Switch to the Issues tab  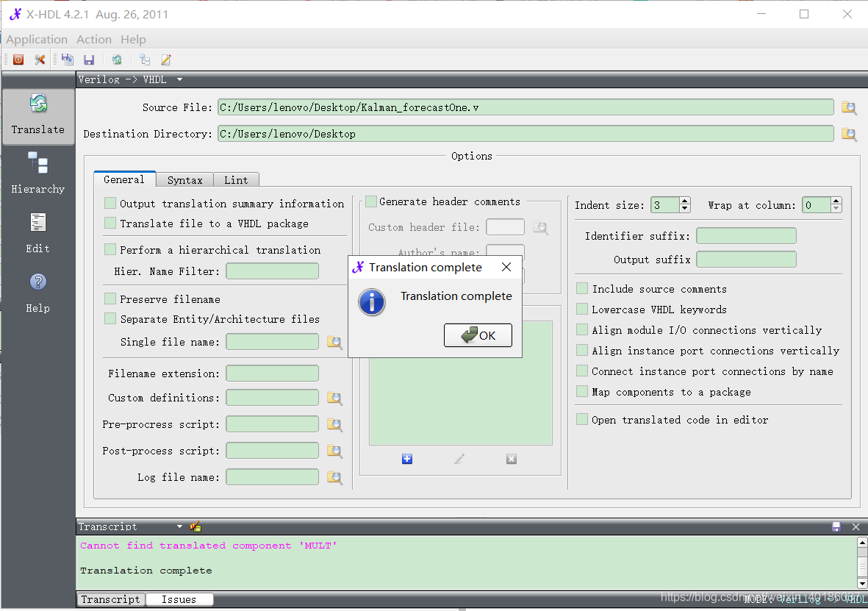(179, 599)
